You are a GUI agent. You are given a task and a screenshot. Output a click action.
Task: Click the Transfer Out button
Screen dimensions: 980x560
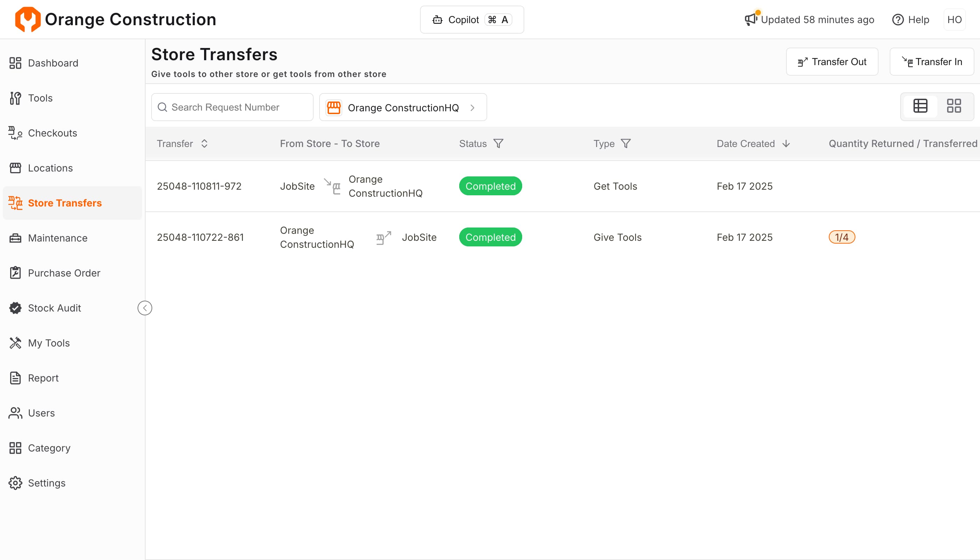[x=832, y=62]
